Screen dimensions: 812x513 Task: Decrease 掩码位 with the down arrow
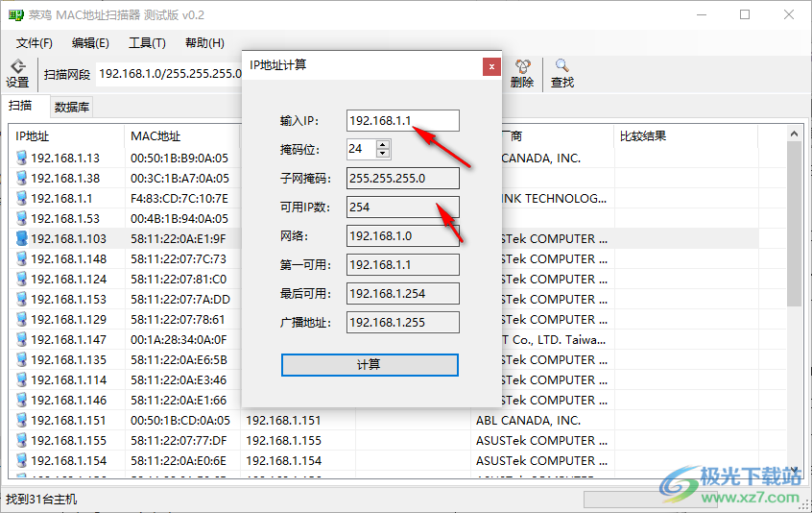[x=383, y=154]
